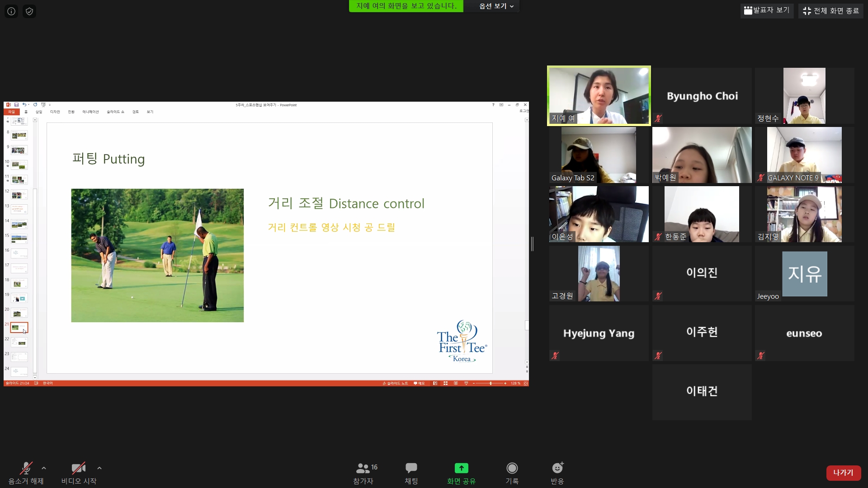The image size is (868, 488).
Task: Click the red leave meeting button
Action: [843, 473]
